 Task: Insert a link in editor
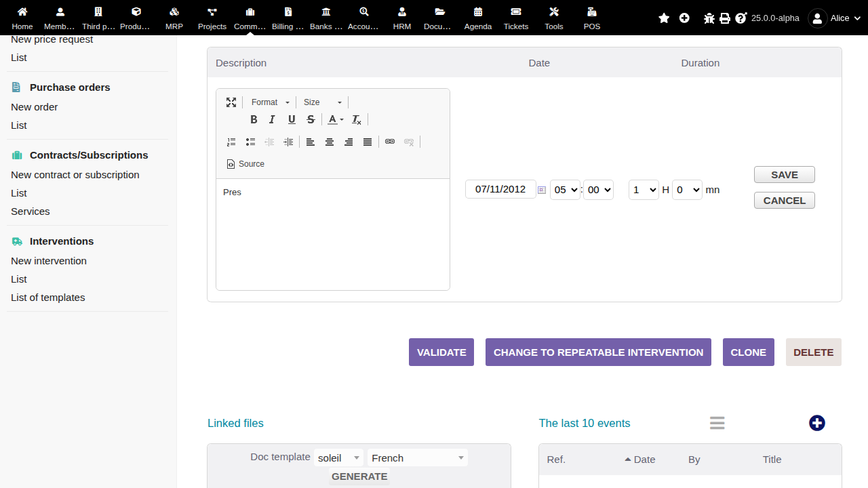(390, 142)
